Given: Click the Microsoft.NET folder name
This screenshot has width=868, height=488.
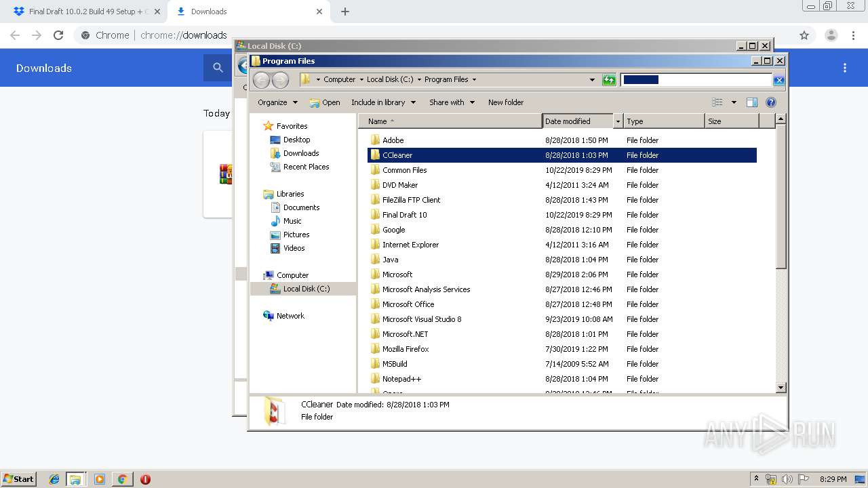Looking at the screenshot, I should [405, 334].
